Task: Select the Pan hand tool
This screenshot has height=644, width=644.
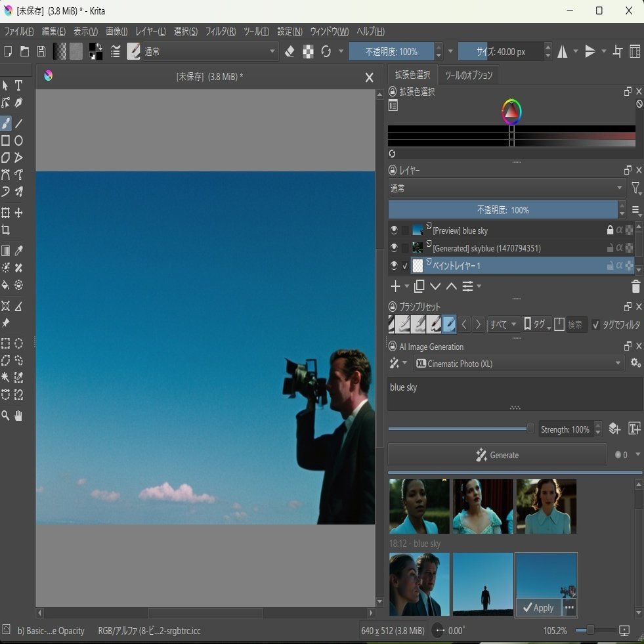Action: [x=18, y=416]
